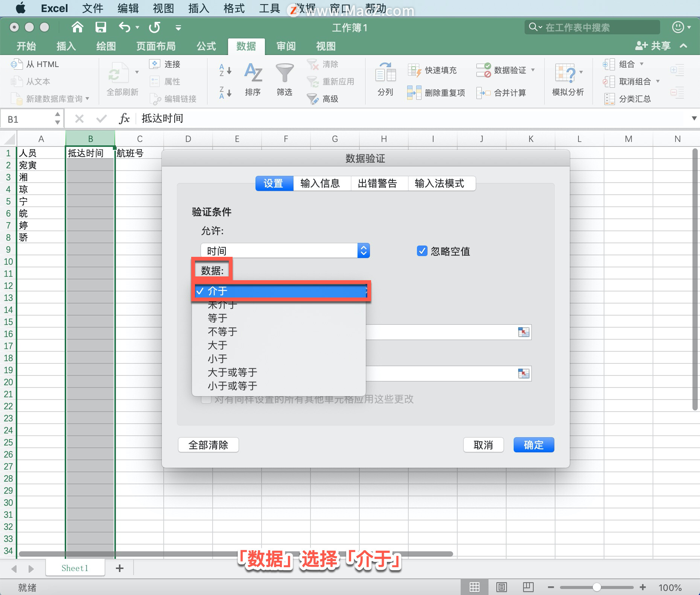This screenshot has height=595, width=700.
Task: Select column C header
Action: 140,139
